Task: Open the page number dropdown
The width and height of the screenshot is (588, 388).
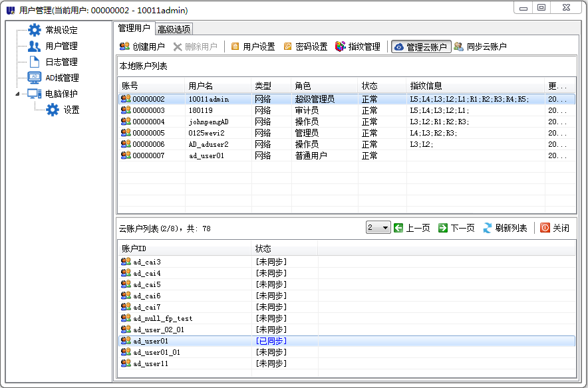Action: click(x=378, y=227)
